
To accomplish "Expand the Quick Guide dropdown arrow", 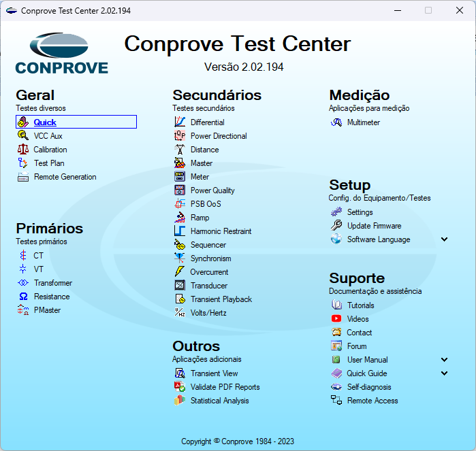I will point(444,373).
